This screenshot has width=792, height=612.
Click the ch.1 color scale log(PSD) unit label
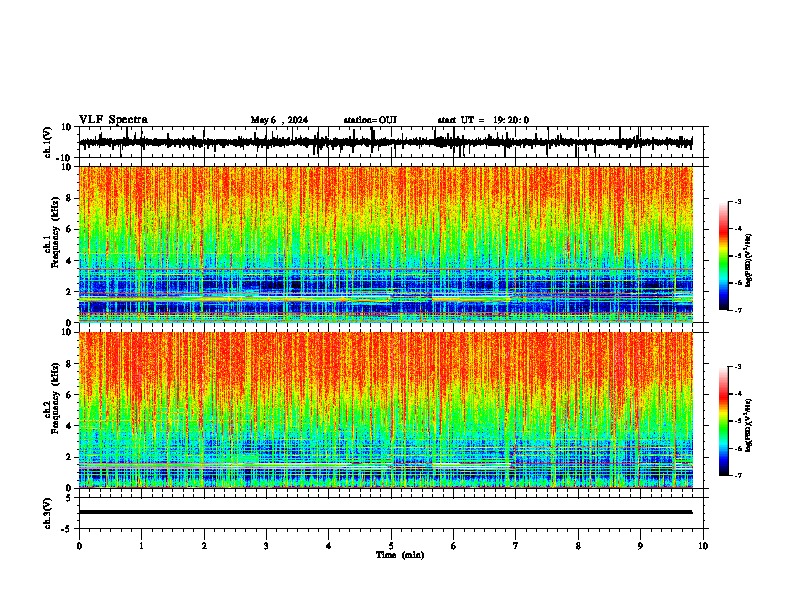(748, 261)
